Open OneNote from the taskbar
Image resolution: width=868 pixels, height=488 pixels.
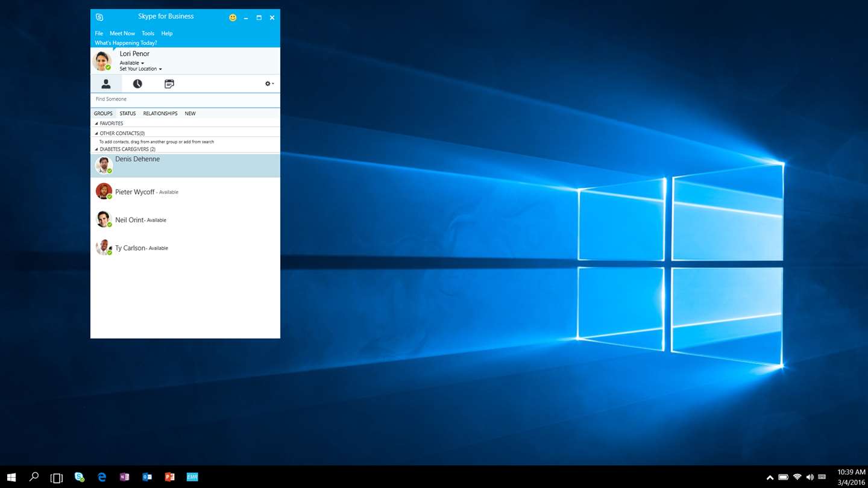pos(125,477)
